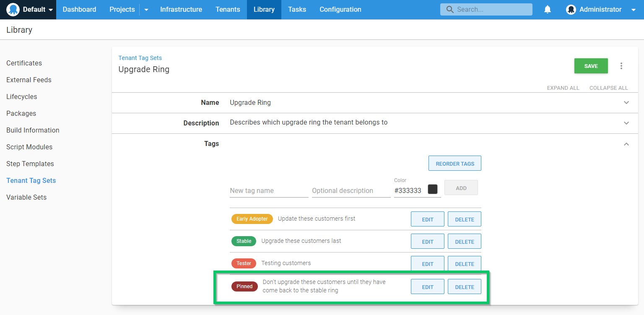The width and height of the screenshot is (644, 315).
Task: Click the red Pinned tag badge
Action: (244, 286)
